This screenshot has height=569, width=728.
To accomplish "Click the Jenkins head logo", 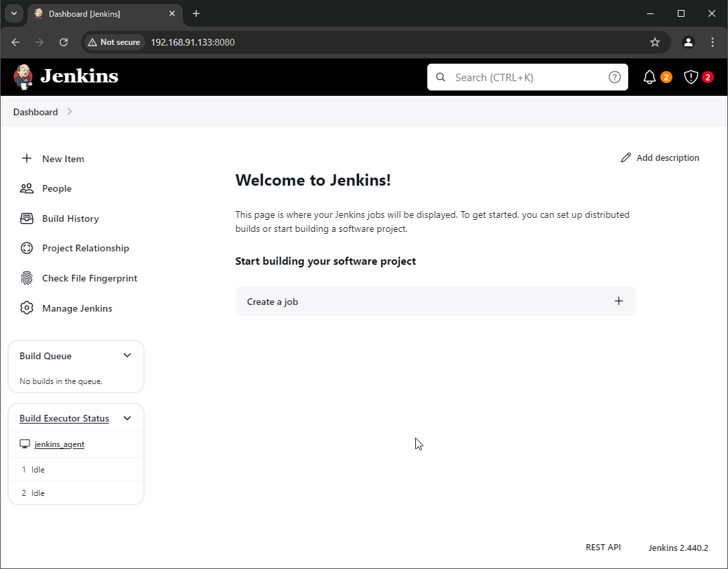I will (23, 76).
